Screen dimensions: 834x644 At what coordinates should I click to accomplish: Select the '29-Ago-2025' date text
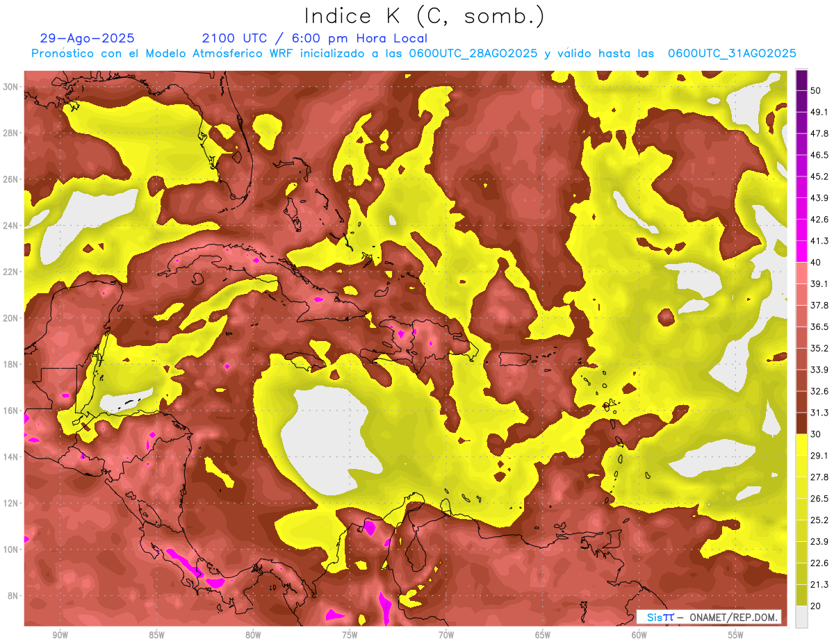coord(88,38)
